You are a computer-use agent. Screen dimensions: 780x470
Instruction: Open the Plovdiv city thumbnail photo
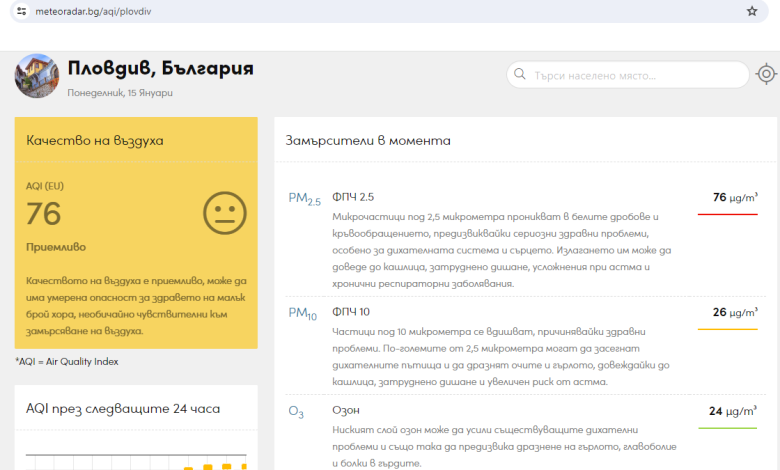click(x=37, y=76)
